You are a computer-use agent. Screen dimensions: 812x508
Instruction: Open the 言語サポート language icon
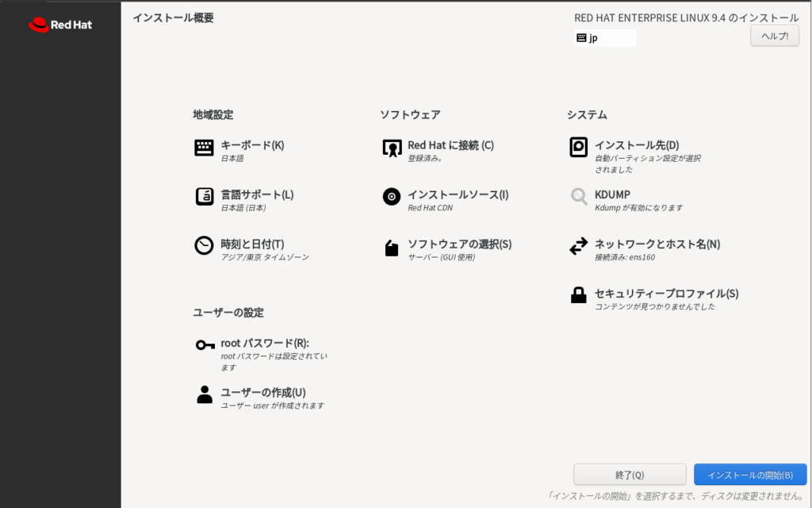204,197
